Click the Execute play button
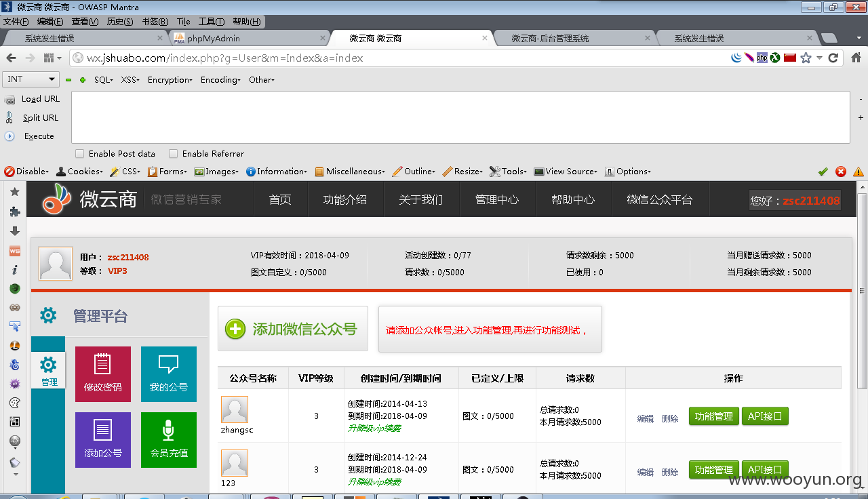 click(x=9, y=136)
